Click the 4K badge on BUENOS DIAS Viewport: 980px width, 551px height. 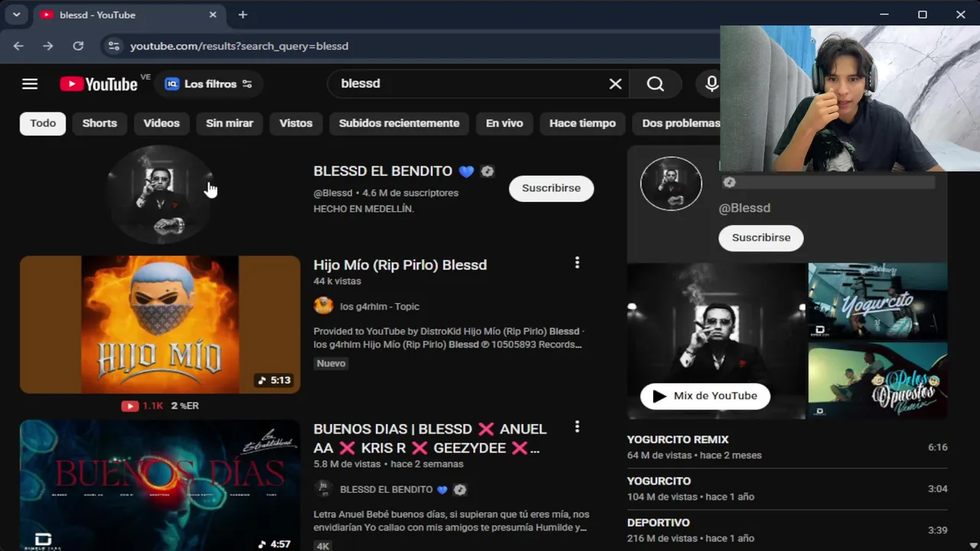[323, 546]
